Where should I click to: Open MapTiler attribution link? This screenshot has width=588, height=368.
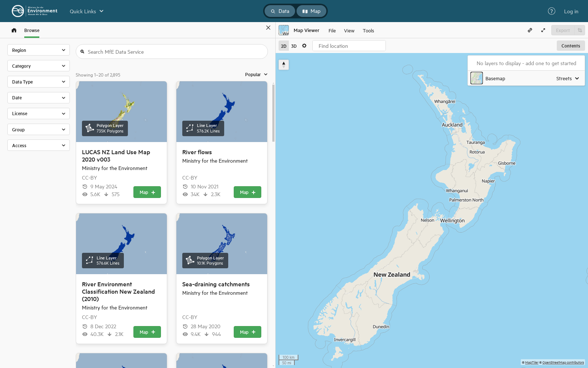tap(531, 362)
